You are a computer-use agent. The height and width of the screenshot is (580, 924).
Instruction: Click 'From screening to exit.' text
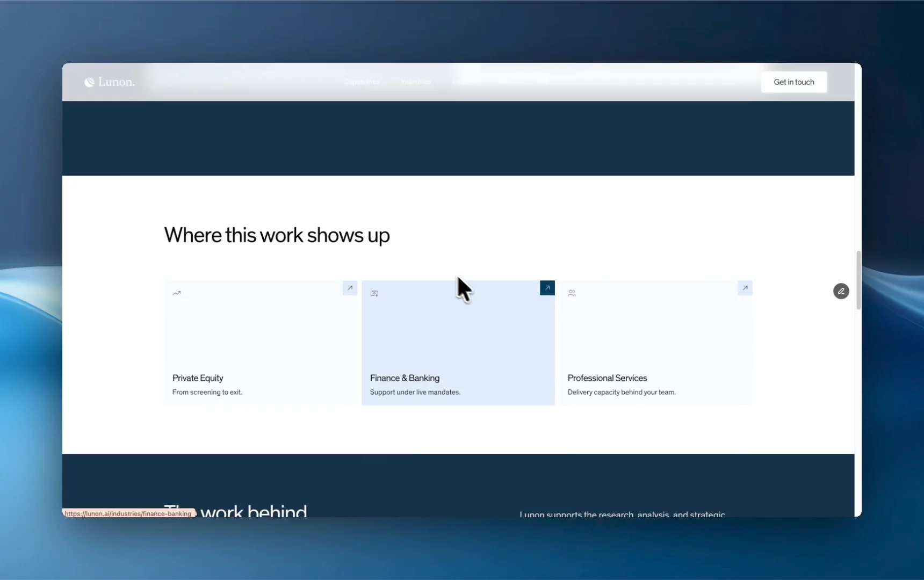pyautogui.click(x=207, y=392)
